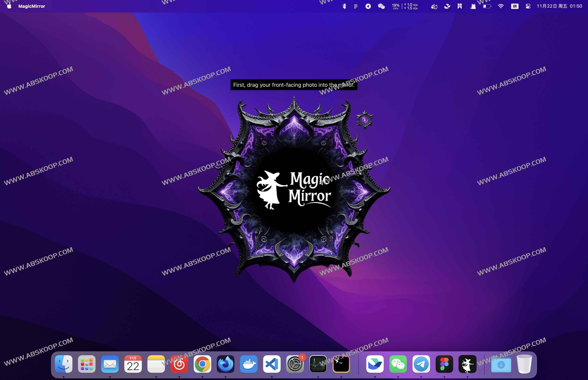Click the Figma icon in the Dock
588x380 pixels.
(x=444, y=364)
